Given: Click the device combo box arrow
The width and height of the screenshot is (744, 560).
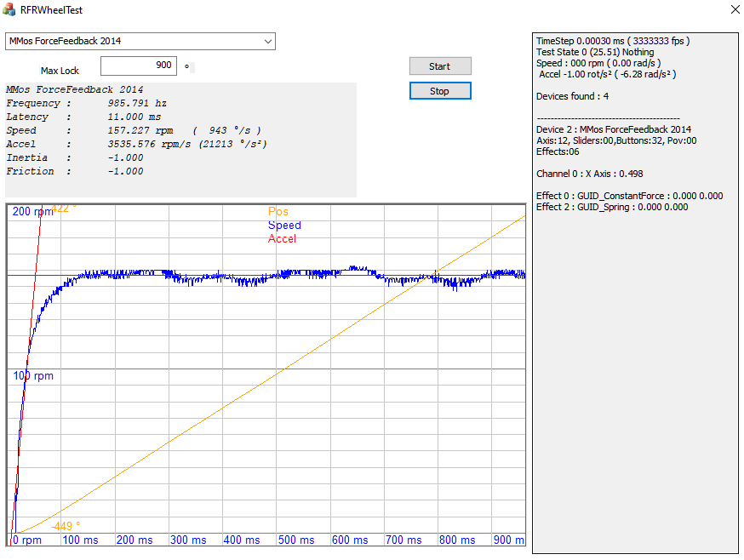Looking at the screenshot, I should click(x=267, y=41).
